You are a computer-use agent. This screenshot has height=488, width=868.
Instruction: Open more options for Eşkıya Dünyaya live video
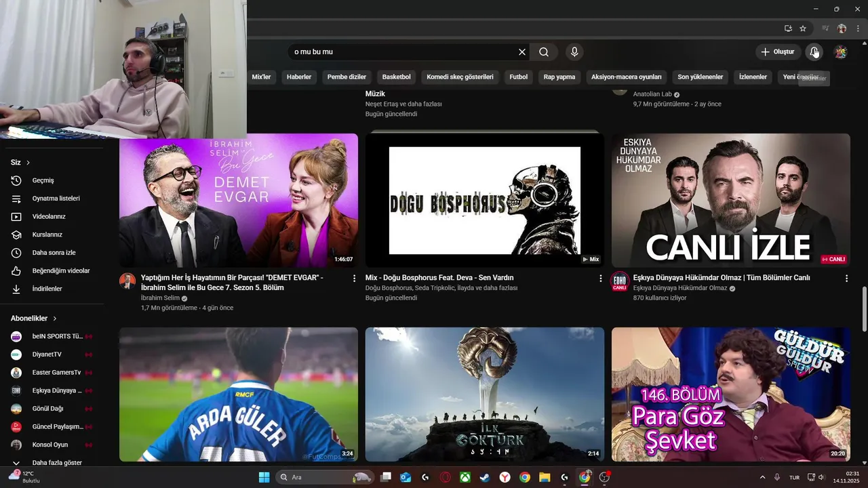pos(846,279)
